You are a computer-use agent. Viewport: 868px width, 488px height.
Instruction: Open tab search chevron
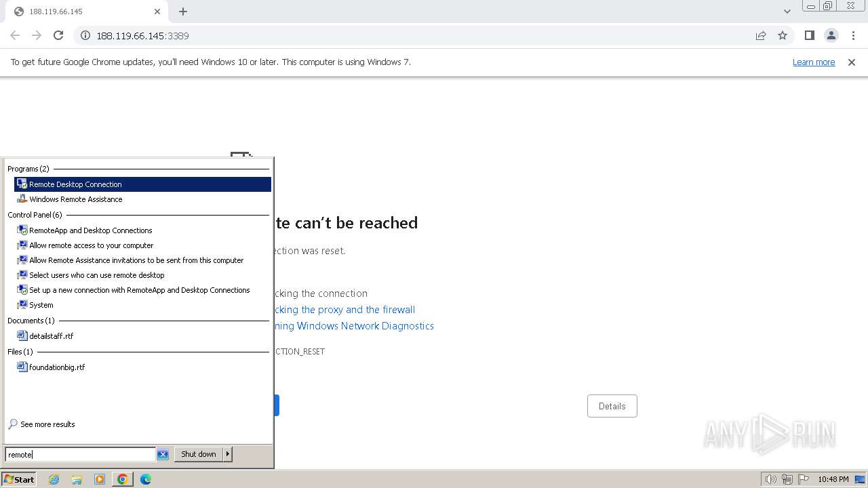pos(787,12)
